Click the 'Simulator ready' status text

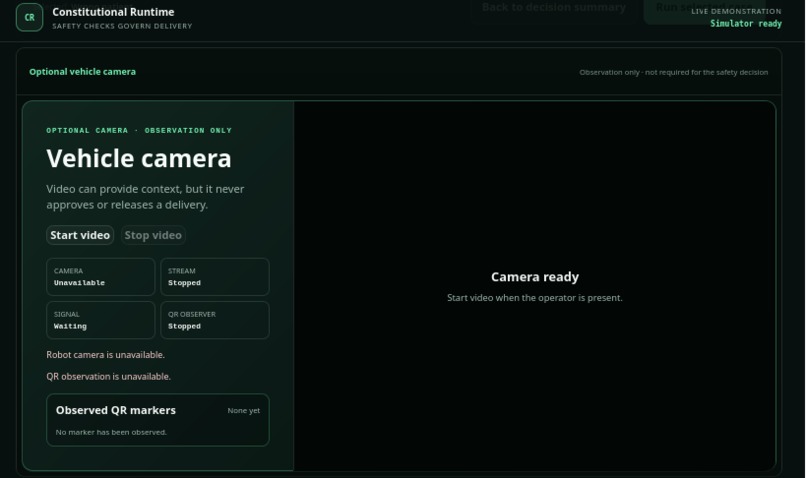(x=746, y=24)
